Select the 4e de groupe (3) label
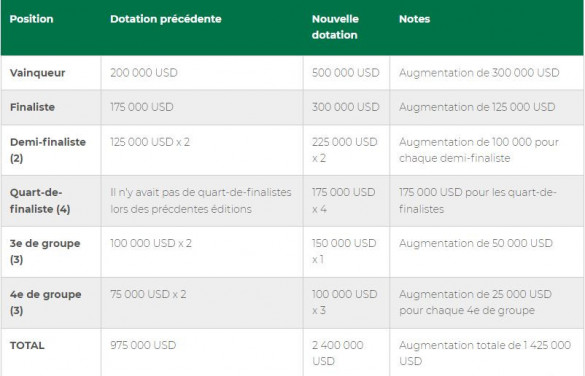585x376 pixels. pos(46,303)
